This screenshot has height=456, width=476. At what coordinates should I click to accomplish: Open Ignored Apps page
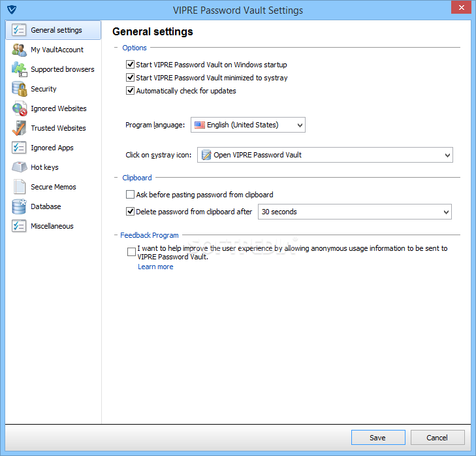52,148
